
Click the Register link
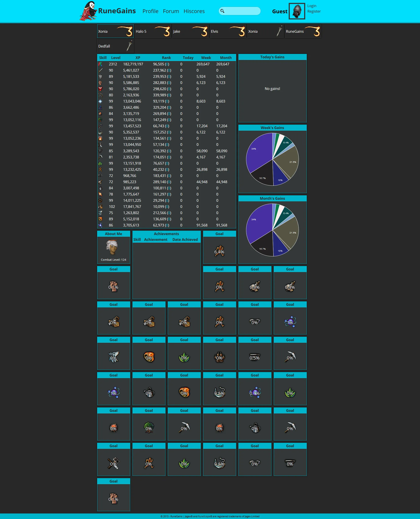(x=314, y=11)
